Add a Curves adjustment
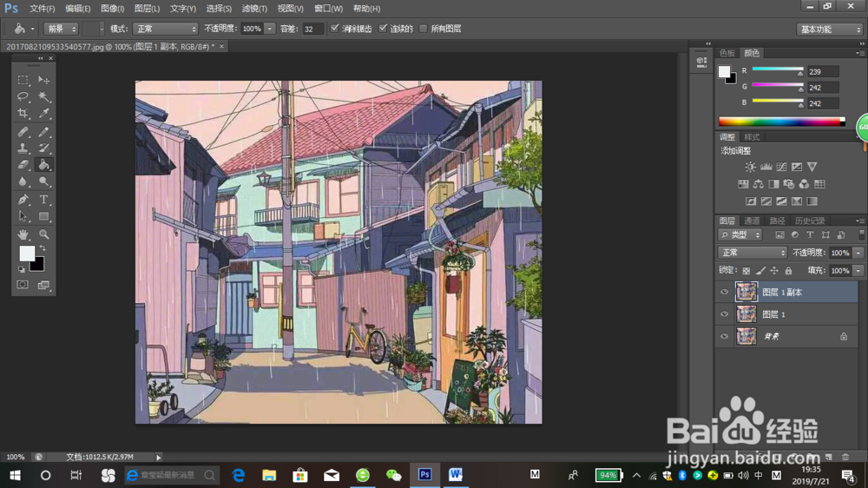The image size is (868, 488). coord(781,167)
